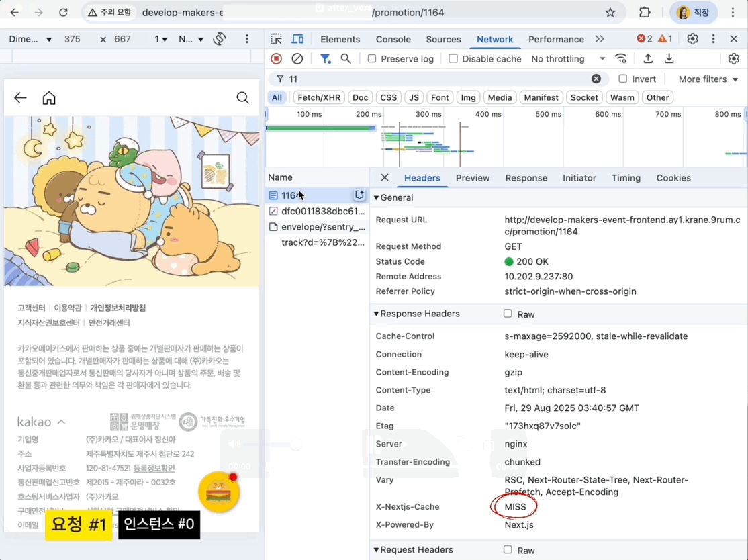Import HAR file with upload icon
Image resolution: width=748 pixels, height=560 pixels.
[x=648, y=58]
